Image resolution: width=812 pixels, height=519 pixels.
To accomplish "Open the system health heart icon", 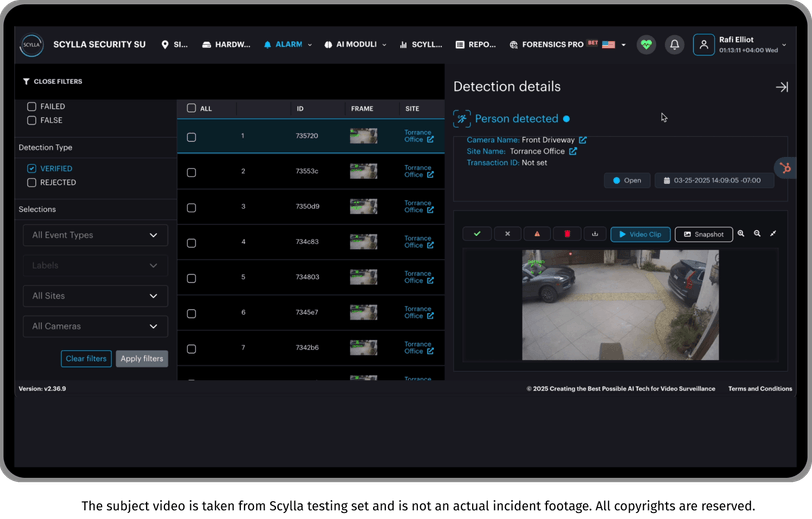I will point(646,45).
